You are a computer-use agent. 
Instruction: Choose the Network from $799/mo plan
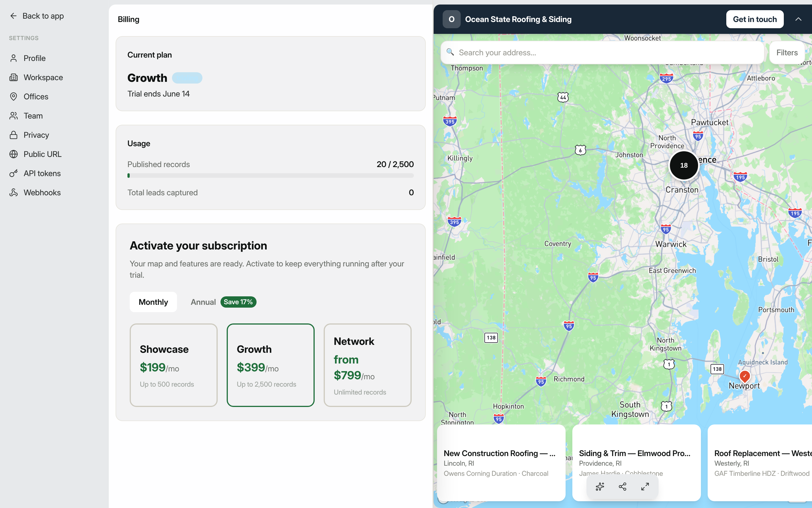click(x=367, y=365)
